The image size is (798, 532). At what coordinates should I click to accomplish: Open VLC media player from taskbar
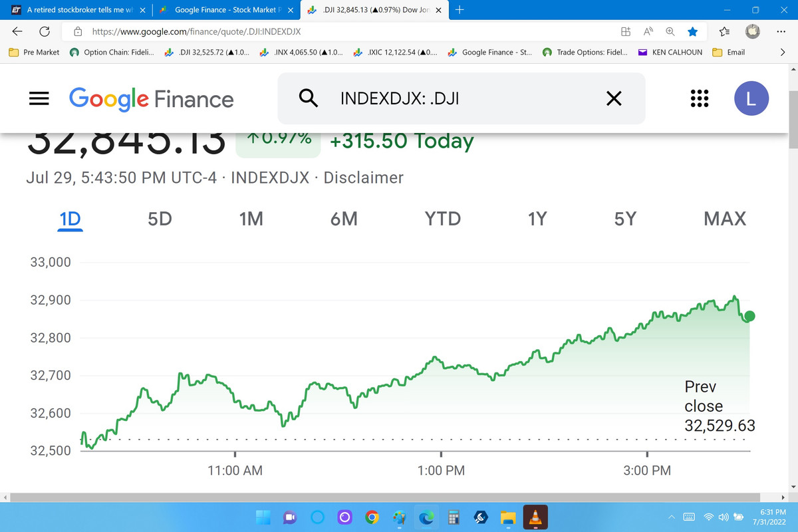coord(536,517)
